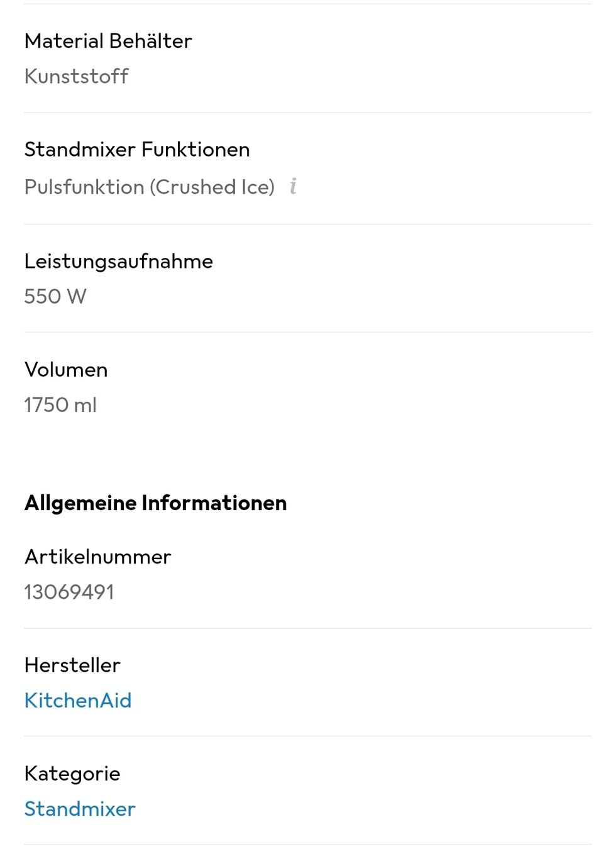
Task: Click the Allgemeine Informationen heading
Action: point(155,503)
